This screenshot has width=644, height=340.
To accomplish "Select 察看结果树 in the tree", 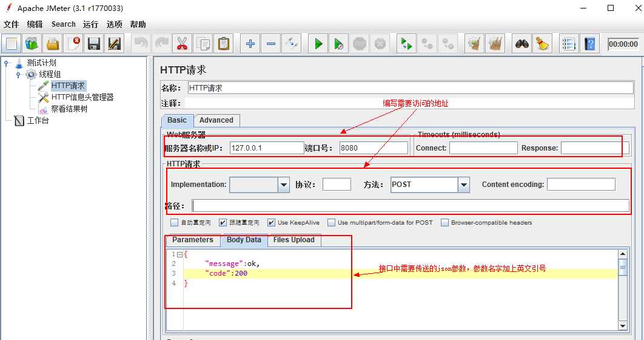I will pos(69,109).
